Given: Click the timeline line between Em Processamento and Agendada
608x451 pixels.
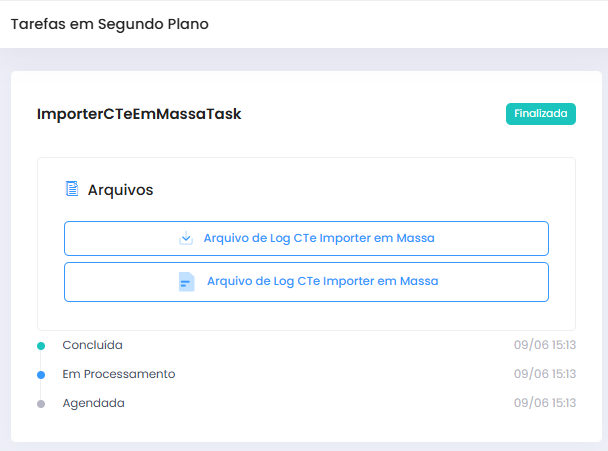Looking at the screenshot, I should coord(41,390).
